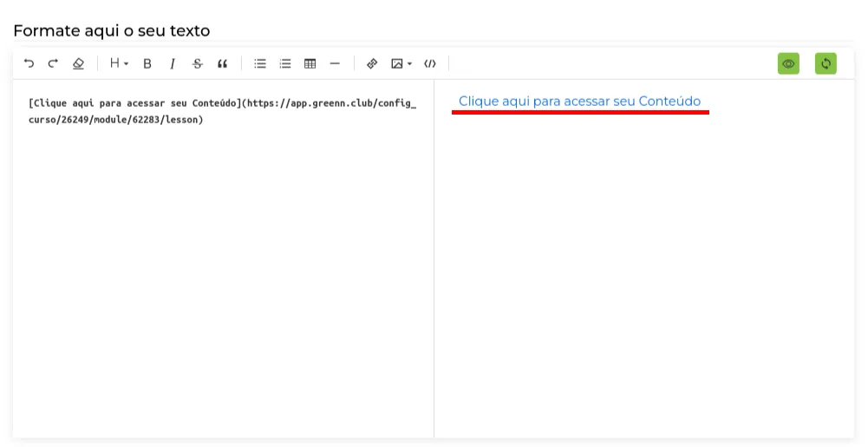The height and width of the screenshot is (447, 868).
Task: Apply strikethrough formatting
Action: [198, 63]
